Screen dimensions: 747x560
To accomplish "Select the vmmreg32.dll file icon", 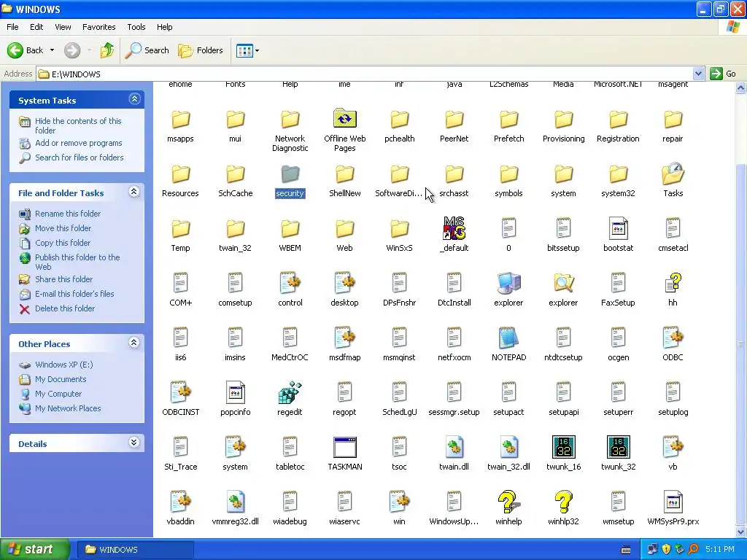I will click(x=235, y=502).
